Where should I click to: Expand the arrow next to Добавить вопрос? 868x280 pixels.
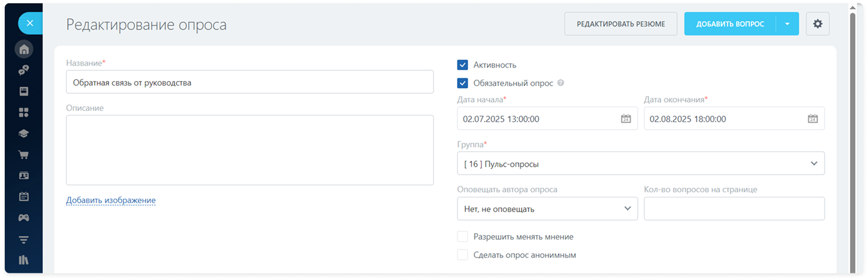[x=787, y=24]
